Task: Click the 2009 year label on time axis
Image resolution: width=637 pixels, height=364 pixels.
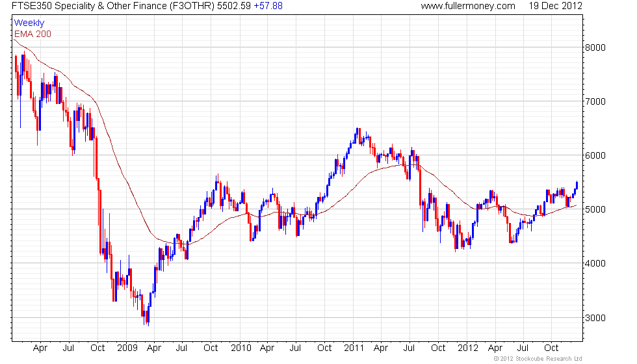Action: [x=127, y=348]
